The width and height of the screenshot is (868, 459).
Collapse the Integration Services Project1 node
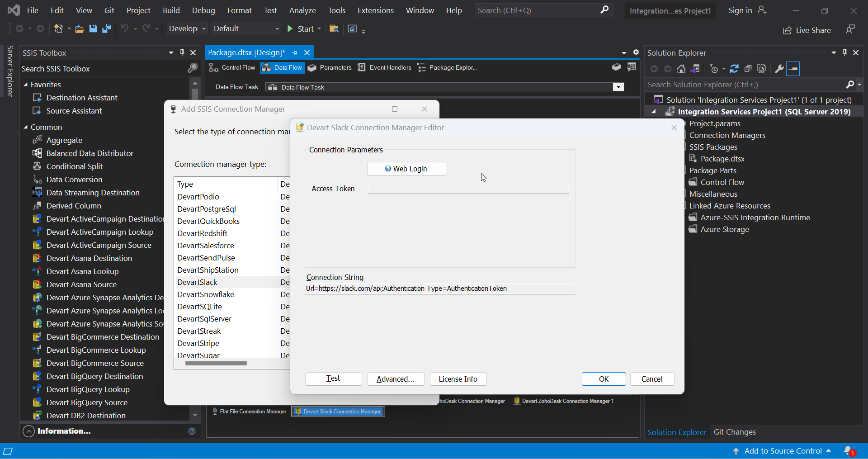point(654,112)
